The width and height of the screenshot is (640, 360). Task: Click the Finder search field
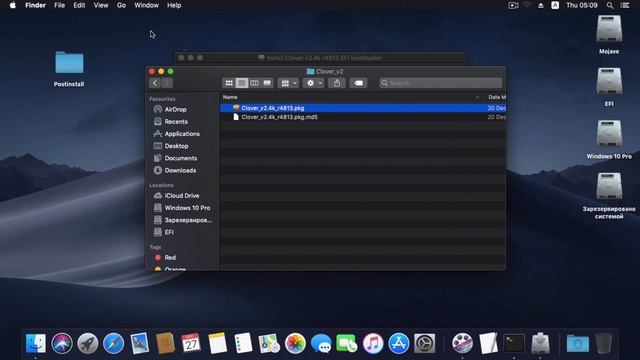[x=441, y=83]
